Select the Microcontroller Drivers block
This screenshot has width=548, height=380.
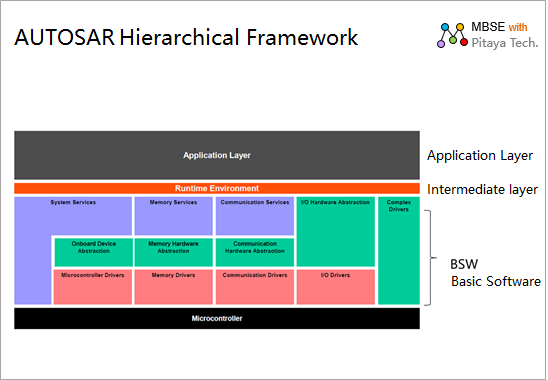click(93, 287)
